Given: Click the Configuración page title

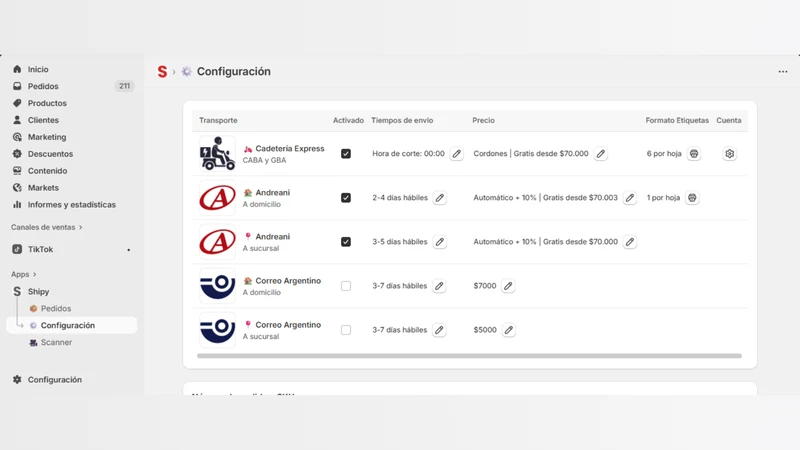Looking at the screenshot, I should coord(234,71).
